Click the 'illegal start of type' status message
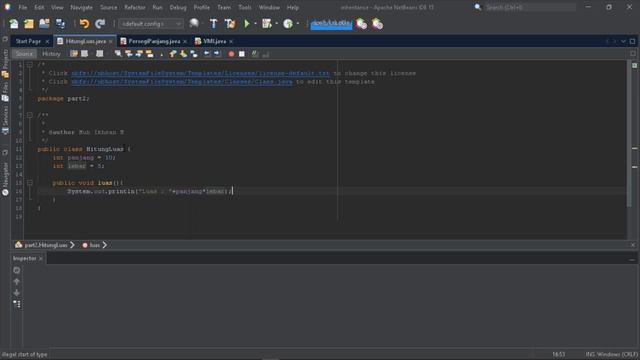The height and width of the screenshot is (360, 640). [24, 354]
